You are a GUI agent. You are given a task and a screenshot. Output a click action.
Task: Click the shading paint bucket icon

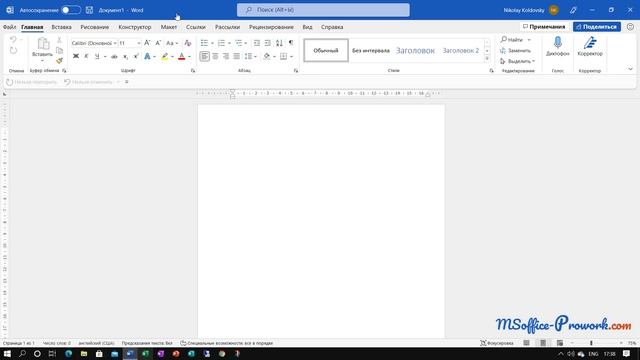[267, 56]
